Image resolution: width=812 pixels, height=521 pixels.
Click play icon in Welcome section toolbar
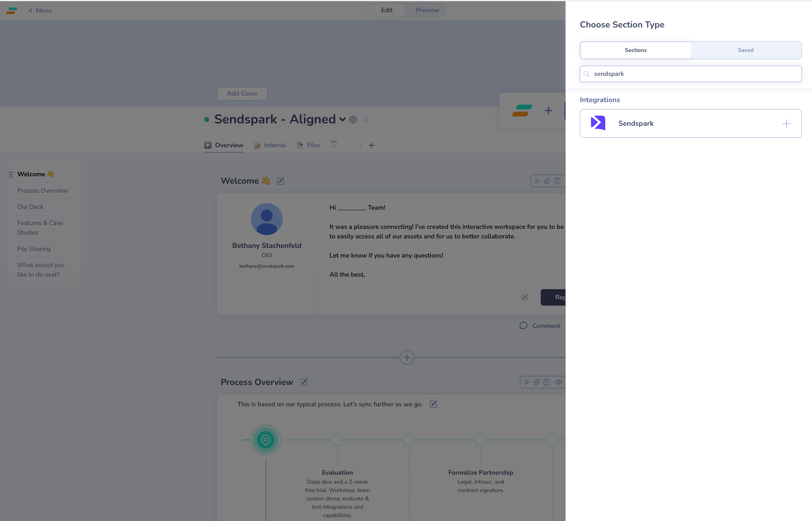[x=537, y=181]
